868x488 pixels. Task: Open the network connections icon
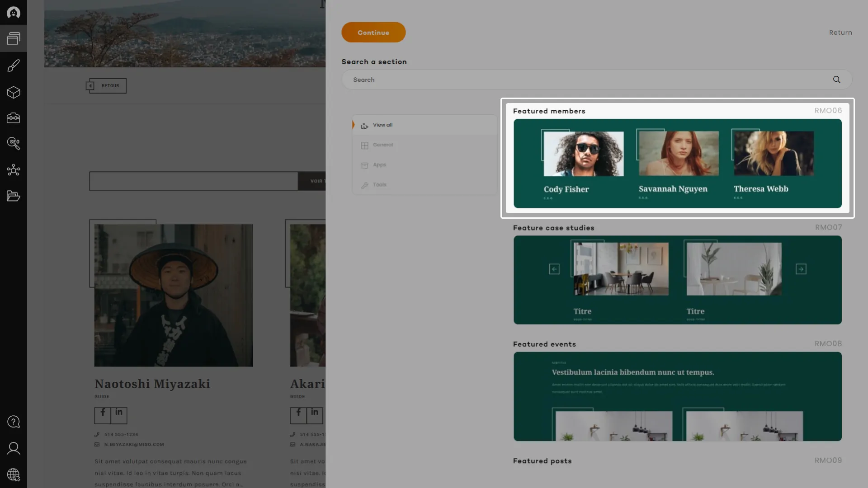pyautogui.click(x=14, y=170)
